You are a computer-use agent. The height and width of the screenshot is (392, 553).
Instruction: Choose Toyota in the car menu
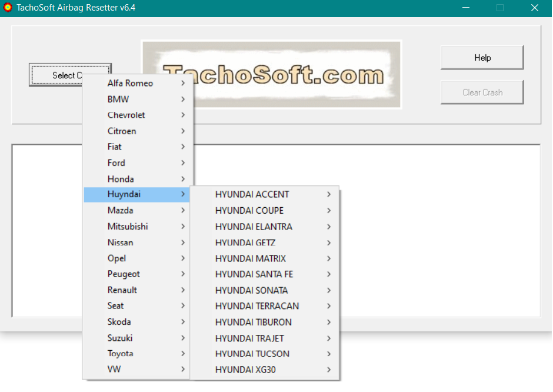tap(138, 354)
